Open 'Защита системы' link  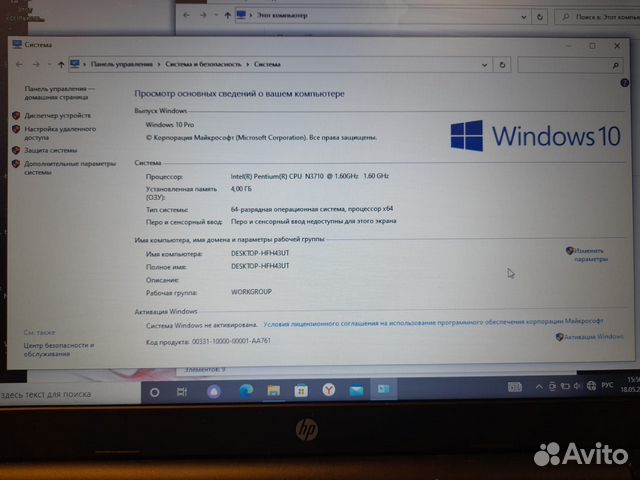click(x=51, y=150)
